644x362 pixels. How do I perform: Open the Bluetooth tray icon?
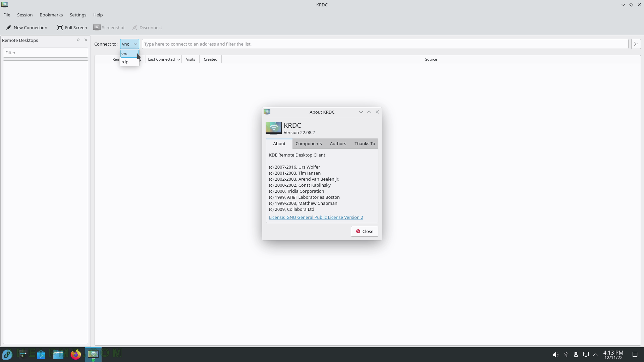[566, 355]
